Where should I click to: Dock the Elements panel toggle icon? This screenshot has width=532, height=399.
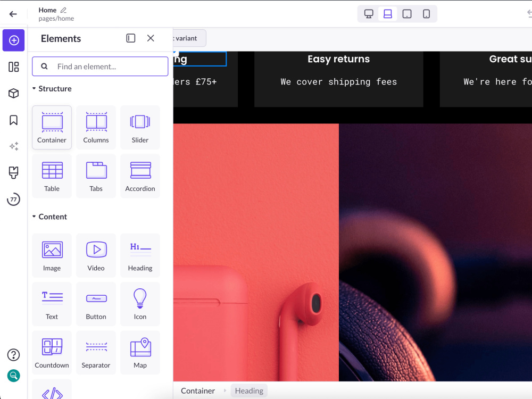click(x=131, y=38)
